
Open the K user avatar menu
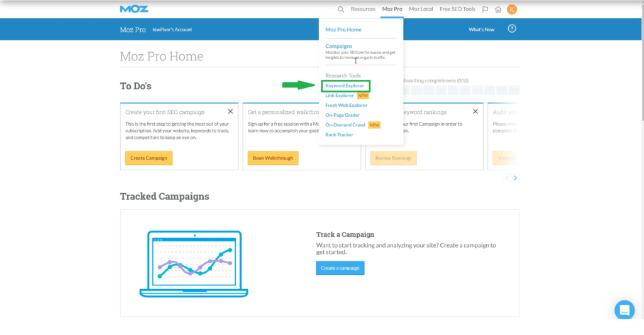click(512, 9)
